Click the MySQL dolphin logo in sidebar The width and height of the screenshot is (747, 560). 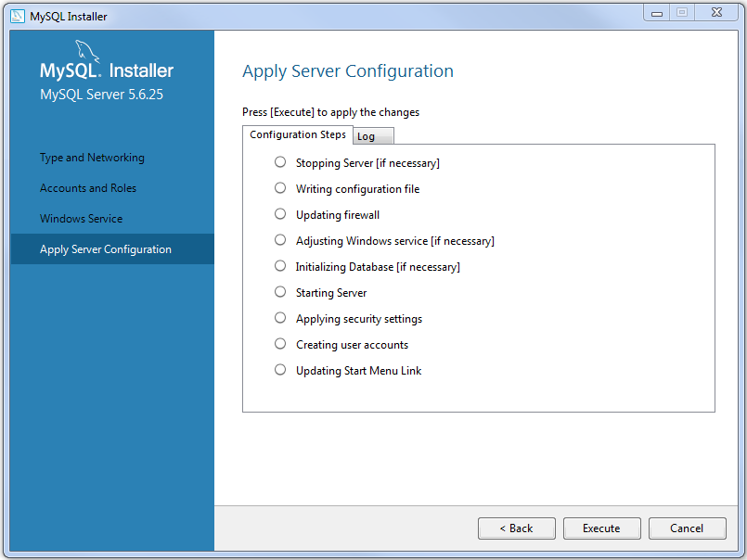[x=87, y=51]
